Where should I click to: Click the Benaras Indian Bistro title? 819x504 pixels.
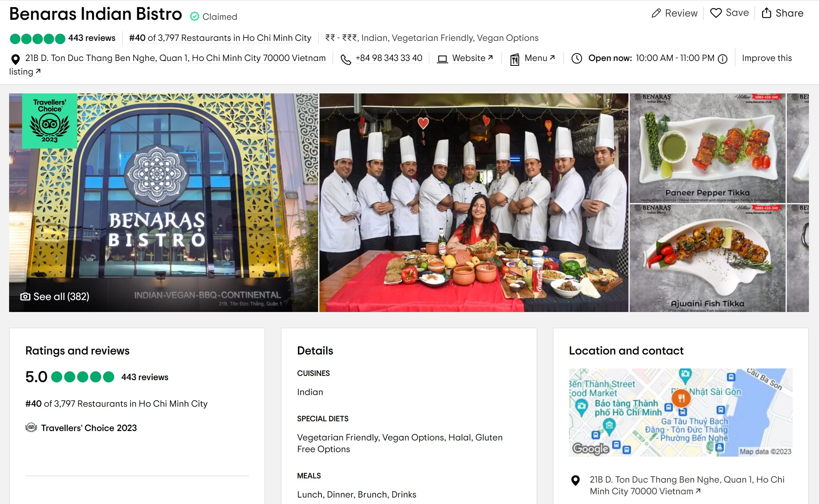coord(95,14)
